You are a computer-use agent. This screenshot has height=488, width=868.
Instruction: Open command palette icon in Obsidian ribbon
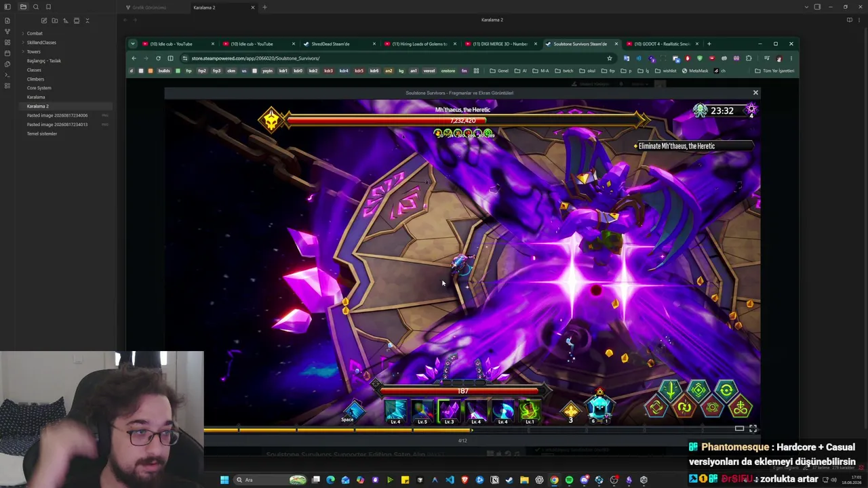[x=7, y=75]
